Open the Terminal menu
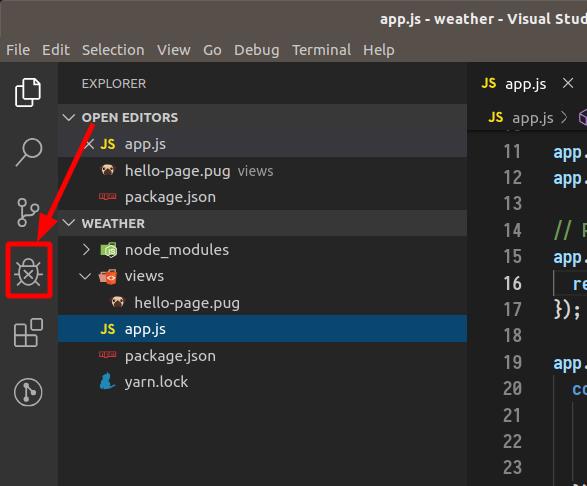The width and height of the screenshot is (587, 486). tap(322, 50)
